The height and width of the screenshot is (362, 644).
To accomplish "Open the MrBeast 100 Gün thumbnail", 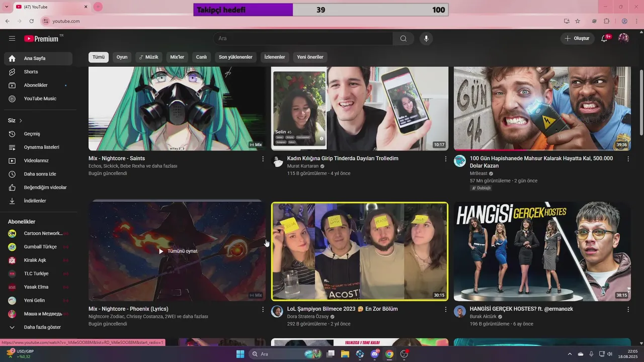I will (542, 109).
